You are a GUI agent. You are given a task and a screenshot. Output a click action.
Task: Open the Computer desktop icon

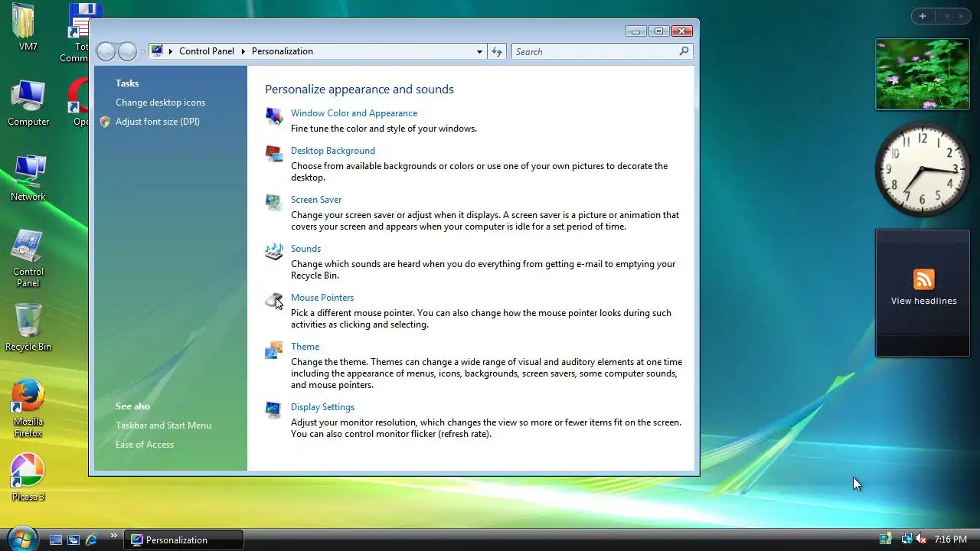pyautogui.click(x=28, y=103)
